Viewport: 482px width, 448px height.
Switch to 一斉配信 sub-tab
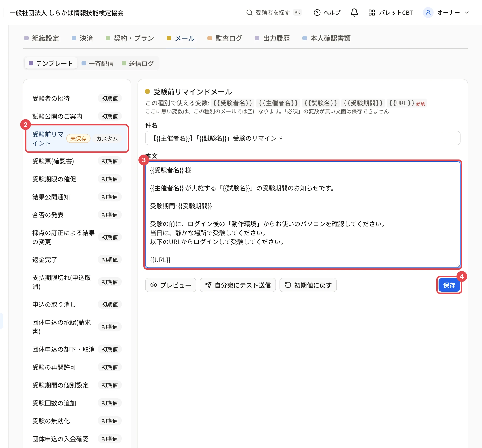click(x=97, y=63)
